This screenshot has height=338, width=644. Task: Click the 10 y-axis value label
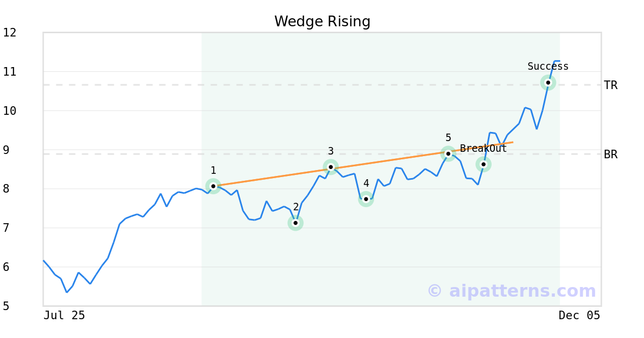click(10, 111)
